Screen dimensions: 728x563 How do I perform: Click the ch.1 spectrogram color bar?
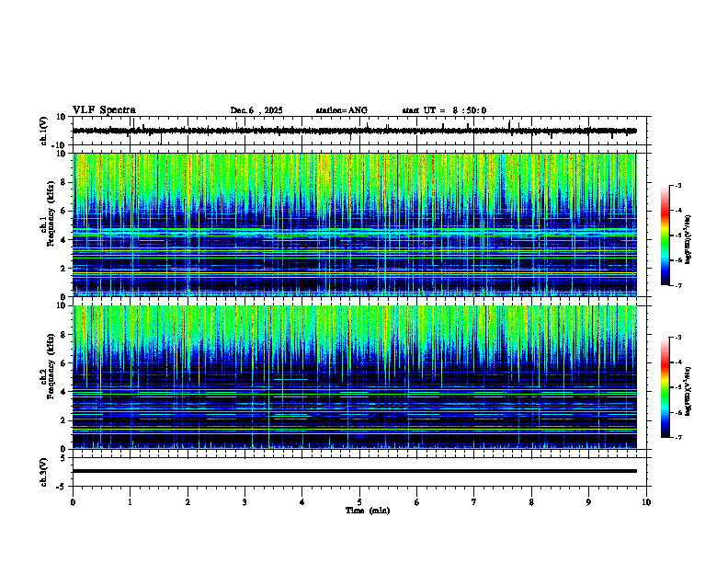(x=665, y=236)
